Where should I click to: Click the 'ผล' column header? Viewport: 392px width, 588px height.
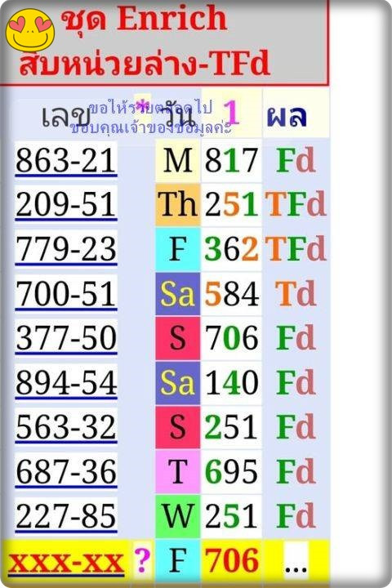click(287, 115)
